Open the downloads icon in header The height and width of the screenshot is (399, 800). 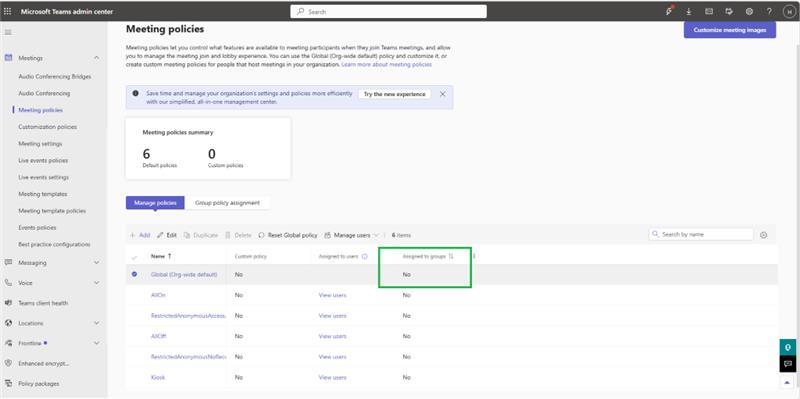point(689,12)
